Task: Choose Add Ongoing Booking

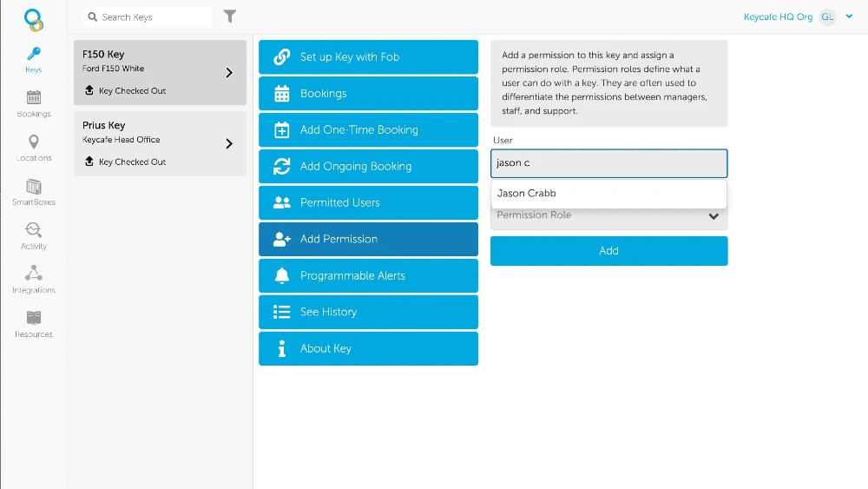Action: click(x=368, y=166)
